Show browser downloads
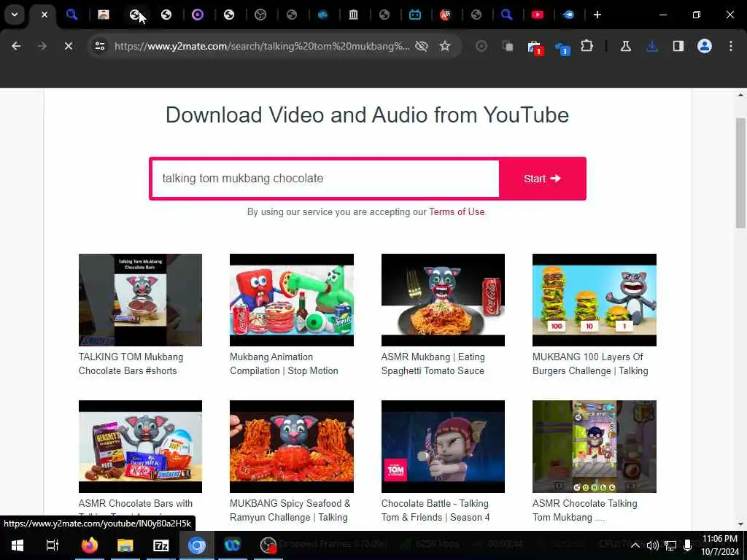 click(652, 46)
